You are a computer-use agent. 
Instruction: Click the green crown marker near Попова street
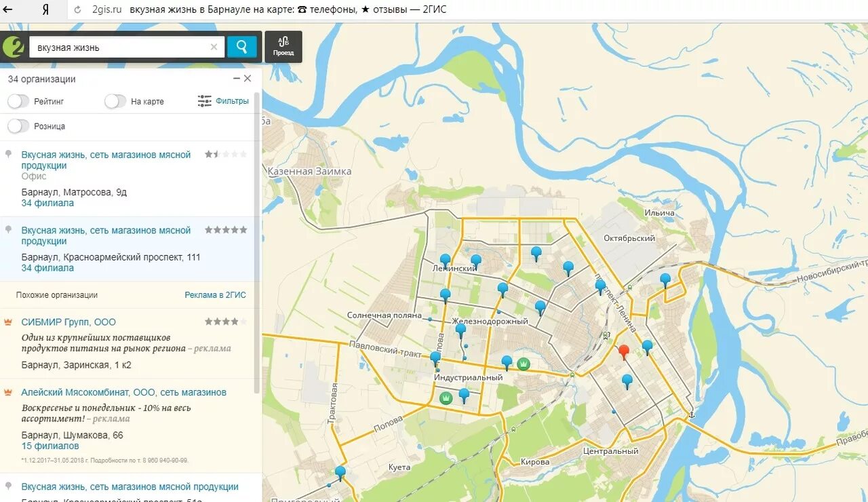pyautogui.click(x=446, y=398)
